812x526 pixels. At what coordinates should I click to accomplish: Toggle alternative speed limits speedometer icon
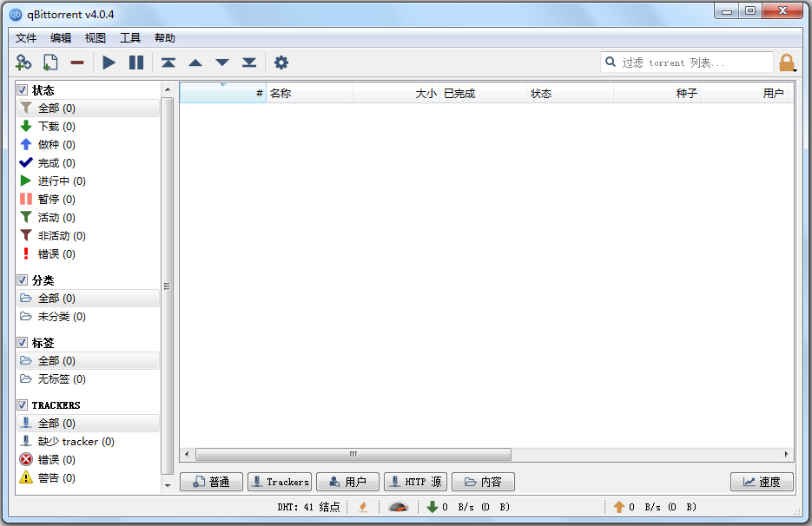[399, 508]
